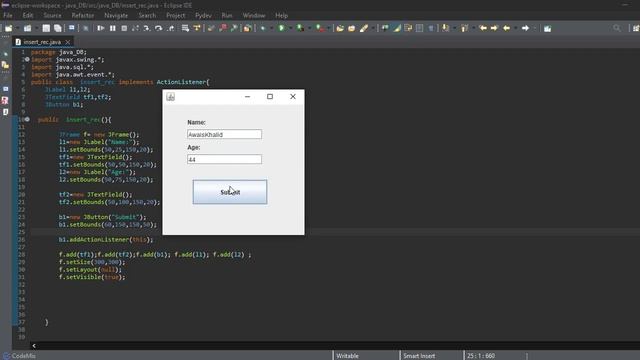
Task: Click the Open Type folder icon
Action: (x=340, y=28)
